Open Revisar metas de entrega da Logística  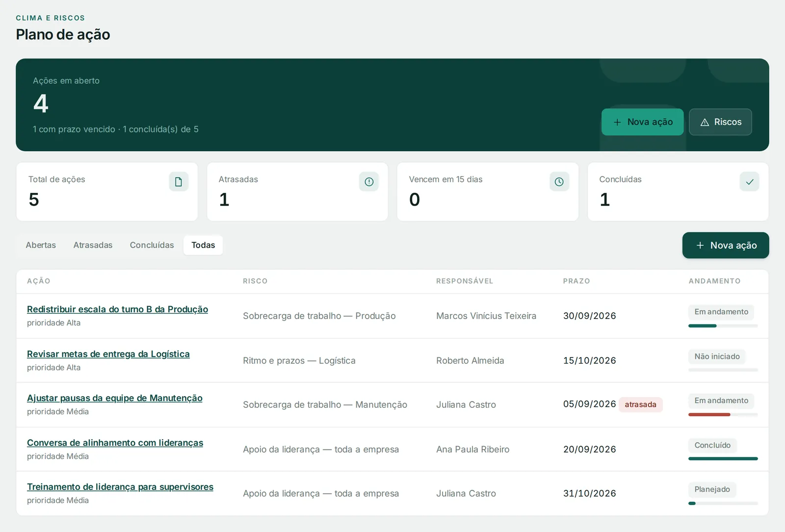point(108,354)
